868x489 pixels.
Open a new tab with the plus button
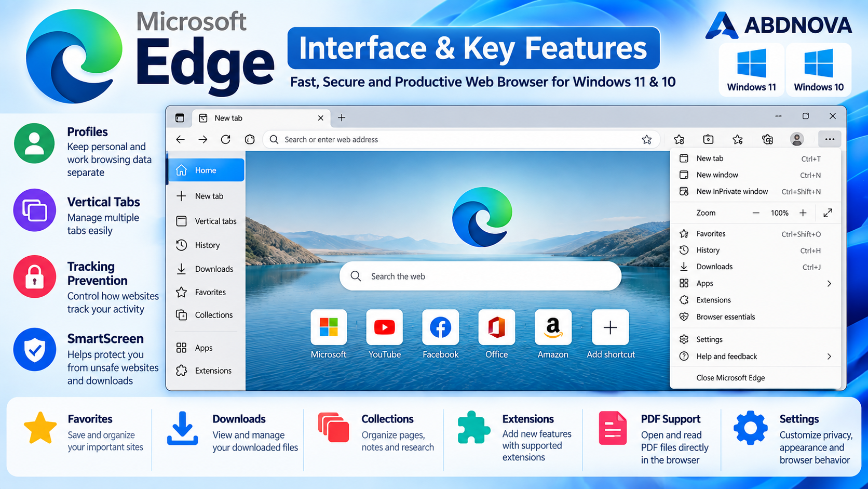point(342,118)
